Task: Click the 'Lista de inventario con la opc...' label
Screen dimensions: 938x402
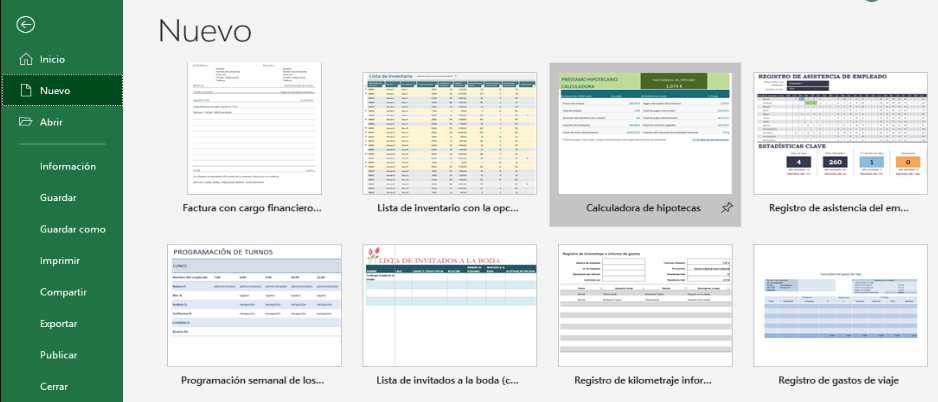Action: click(449, 209)
